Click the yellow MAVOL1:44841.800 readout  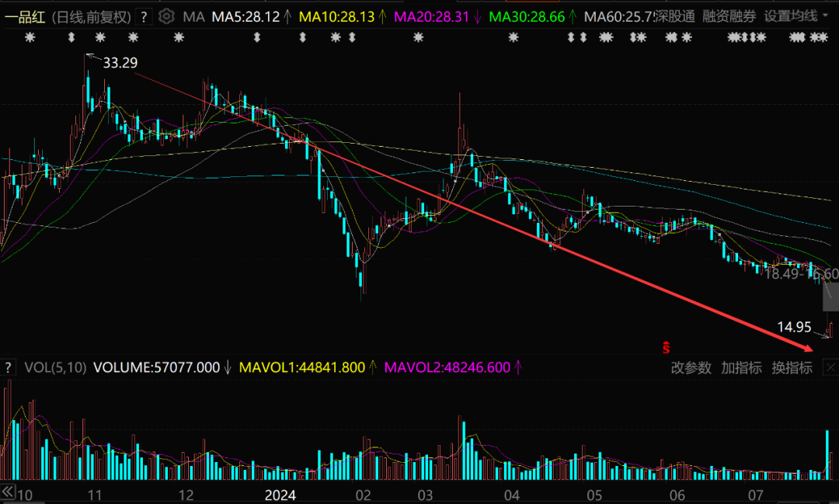[x=301, y=367]
